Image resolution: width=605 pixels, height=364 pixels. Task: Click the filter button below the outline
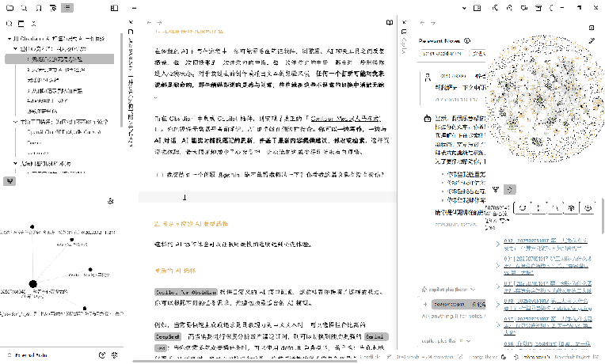coord(10,181)
